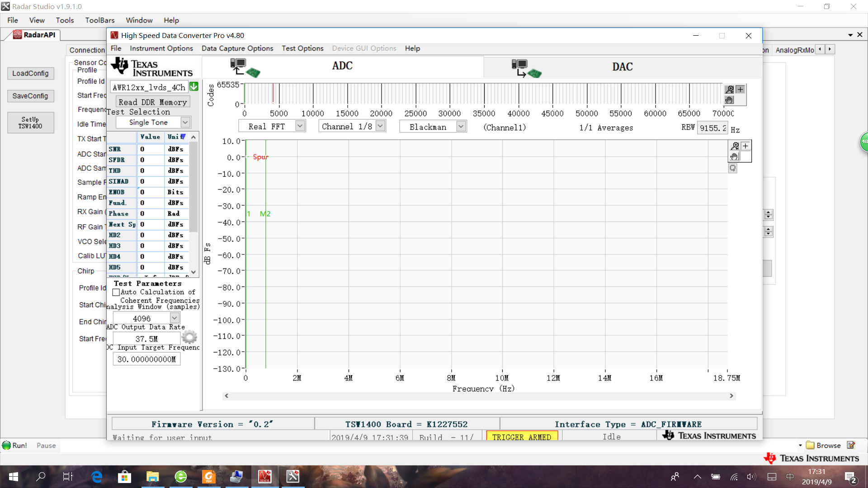
Task: Select the pan hand tool on codes graph
Action: point(730,100)
